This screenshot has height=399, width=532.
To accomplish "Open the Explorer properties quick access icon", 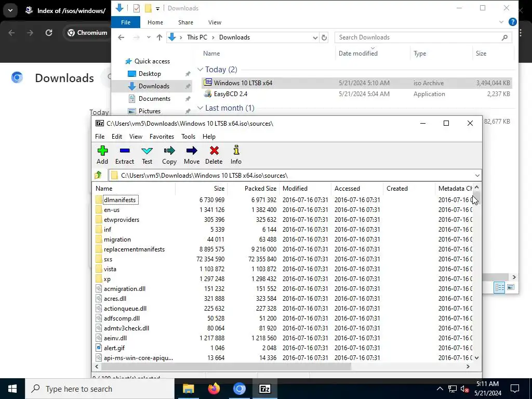I will point(137,8).
